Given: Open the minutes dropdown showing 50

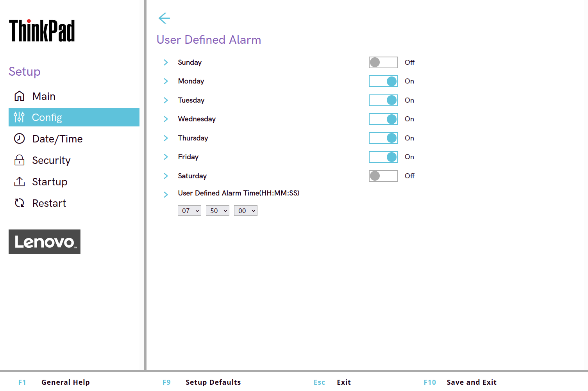Looking at the screenshot, I should click(218, 211).
